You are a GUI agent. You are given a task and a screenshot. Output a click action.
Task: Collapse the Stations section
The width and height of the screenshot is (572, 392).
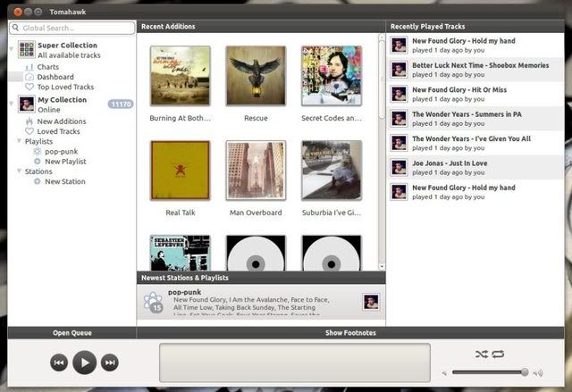[19, 171]
